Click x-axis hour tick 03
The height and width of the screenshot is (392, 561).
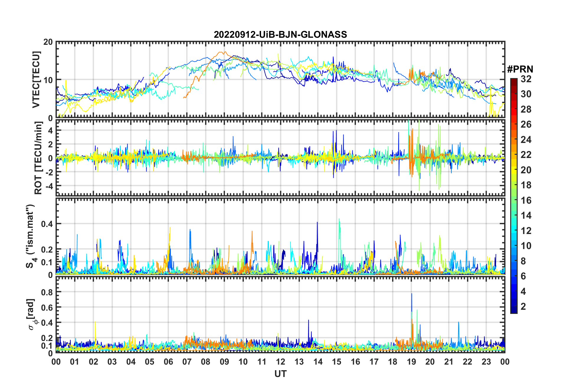click(112, 362)
